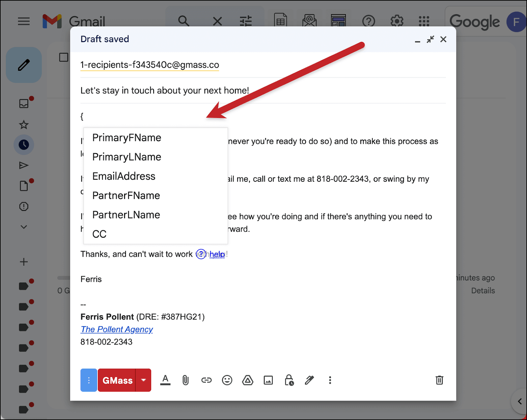Screen dimensions: 527x420
Task: Open formatting options text icon
Action: [165, 380]
